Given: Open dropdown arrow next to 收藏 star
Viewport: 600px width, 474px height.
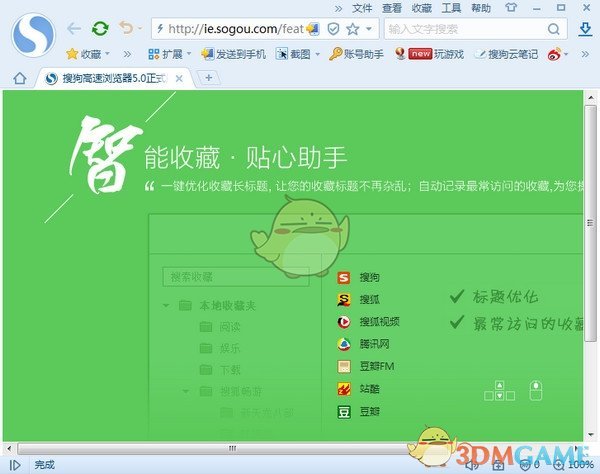Looking at the screenshot, I should (x=108, y=54).
